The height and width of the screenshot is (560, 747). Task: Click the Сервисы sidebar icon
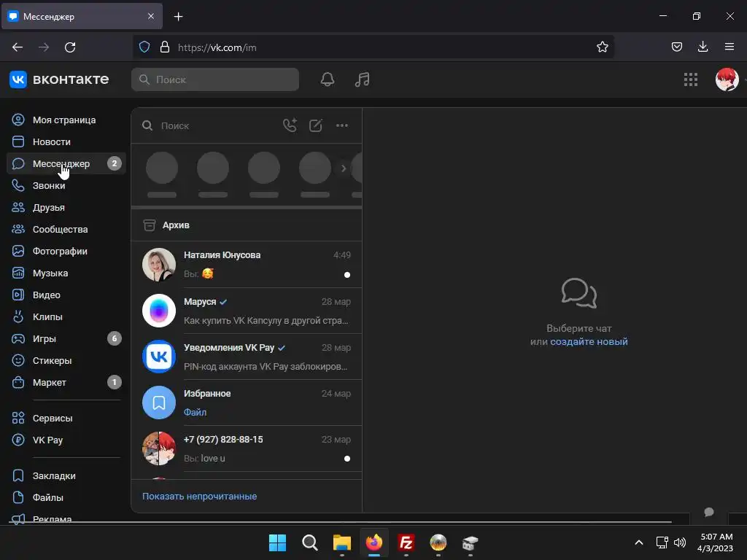click(18, 418)
